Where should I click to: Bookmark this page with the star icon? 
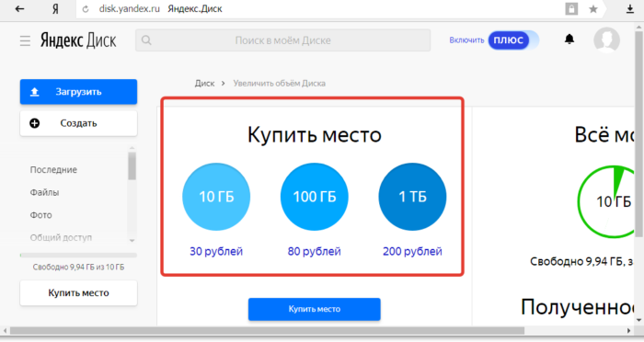(593, 9)
